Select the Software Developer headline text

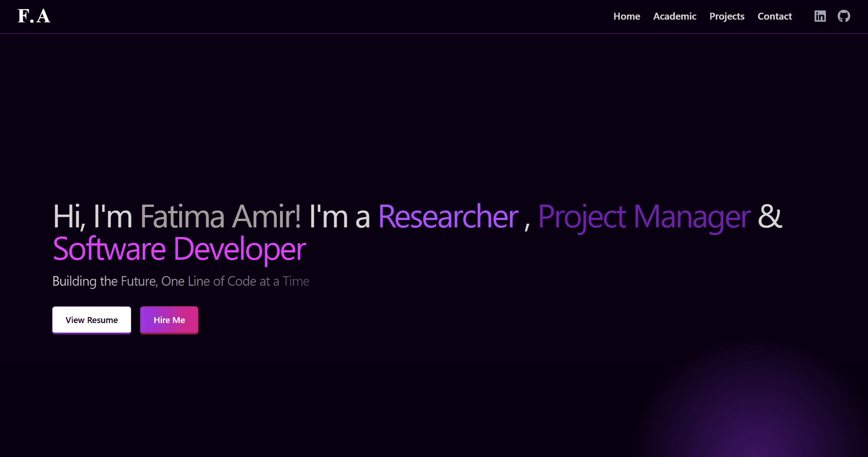point(179,249)
